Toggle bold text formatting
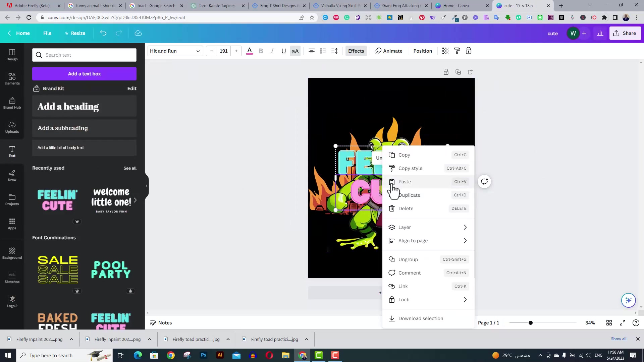644x362 pixels. click(261, 51)
